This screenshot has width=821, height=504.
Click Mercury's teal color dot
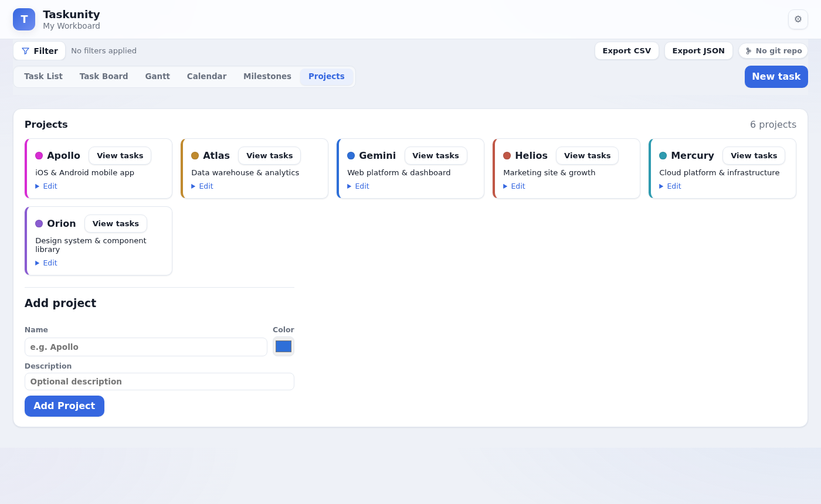pyautogui.click(x=663, y=156)
